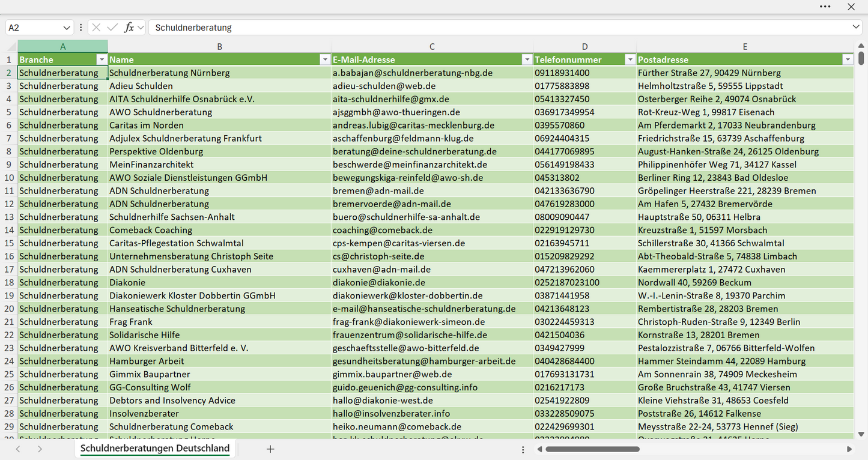
Task: Click the formula bar options dots icon
Action: [81, 28]
